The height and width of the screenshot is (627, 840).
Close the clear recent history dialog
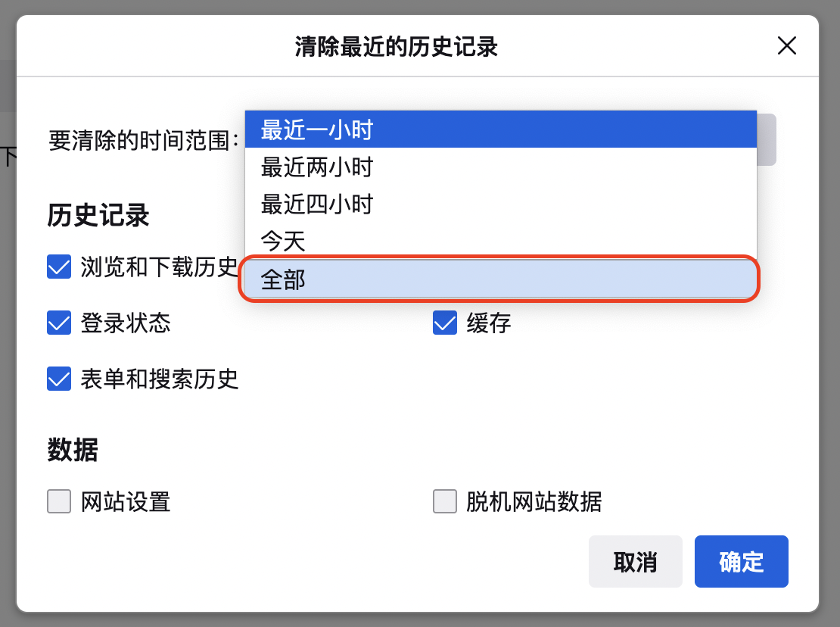point(787,46)
